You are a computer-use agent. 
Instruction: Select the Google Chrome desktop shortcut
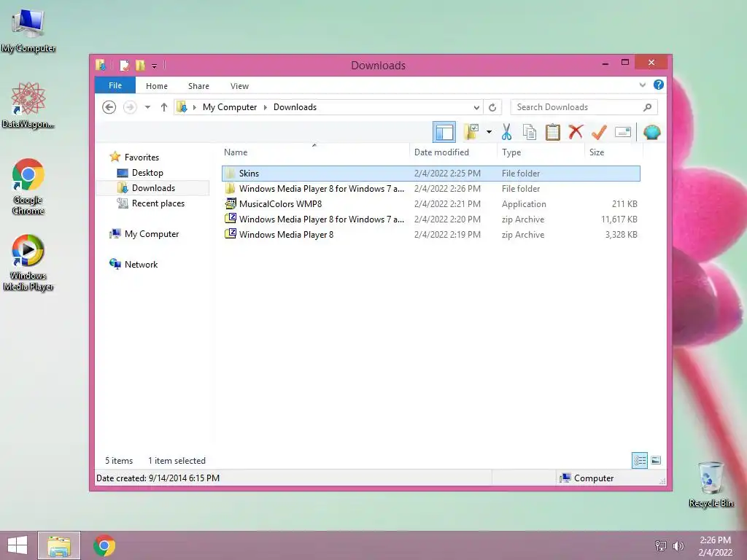[28, 187]
